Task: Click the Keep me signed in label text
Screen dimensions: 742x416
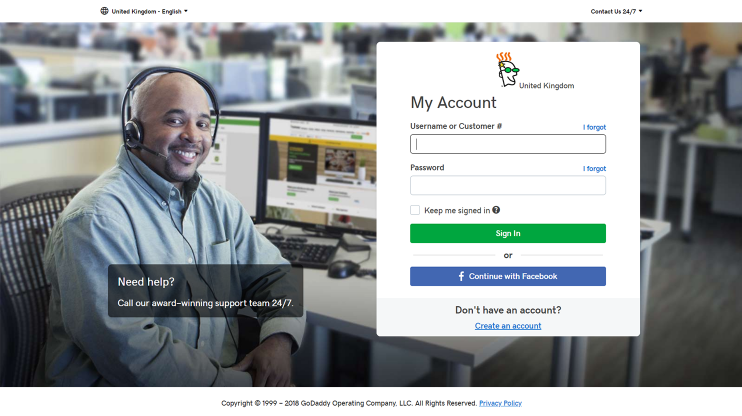Action: (x=457, y=211)
